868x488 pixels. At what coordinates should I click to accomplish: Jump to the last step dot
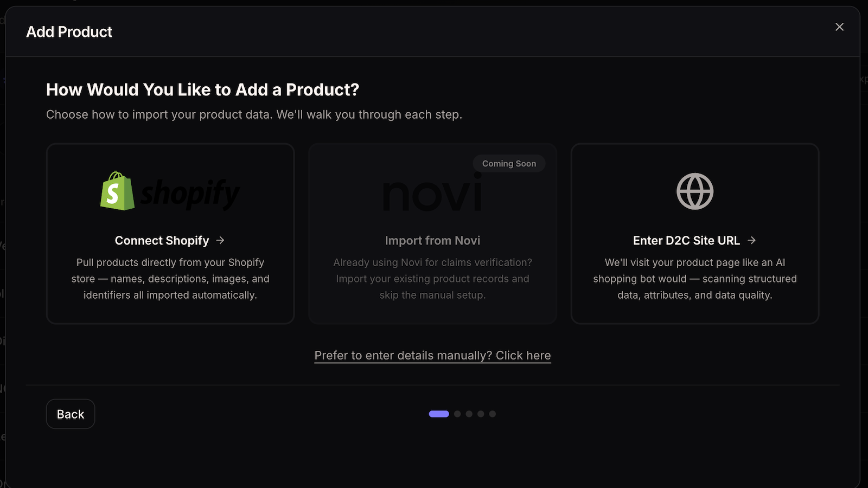(x=493, y=414)
